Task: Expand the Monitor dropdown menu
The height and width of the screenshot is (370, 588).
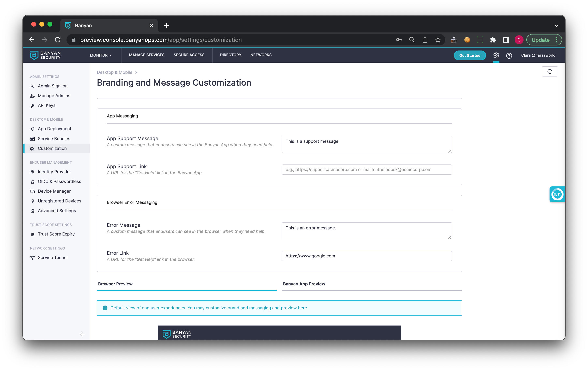Action: coord(101,55)
